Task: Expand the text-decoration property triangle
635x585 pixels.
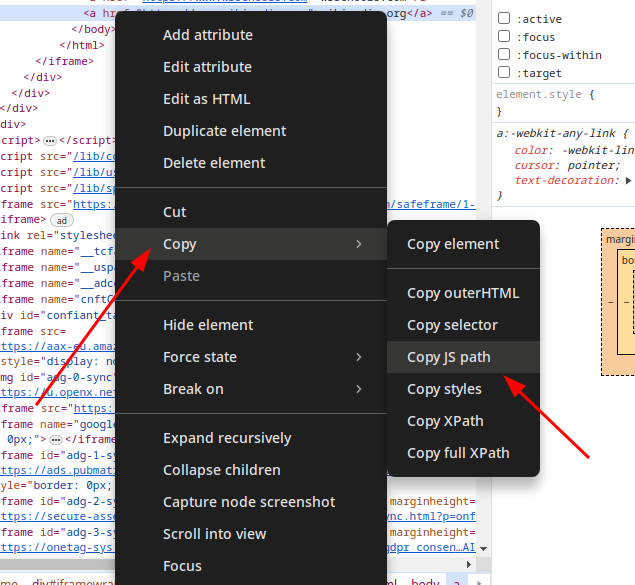Action: (x=628, y=181)
